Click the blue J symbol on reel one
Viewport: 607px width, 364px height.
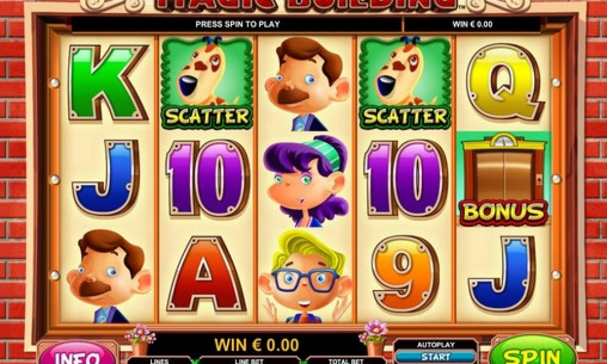point(106,178)
